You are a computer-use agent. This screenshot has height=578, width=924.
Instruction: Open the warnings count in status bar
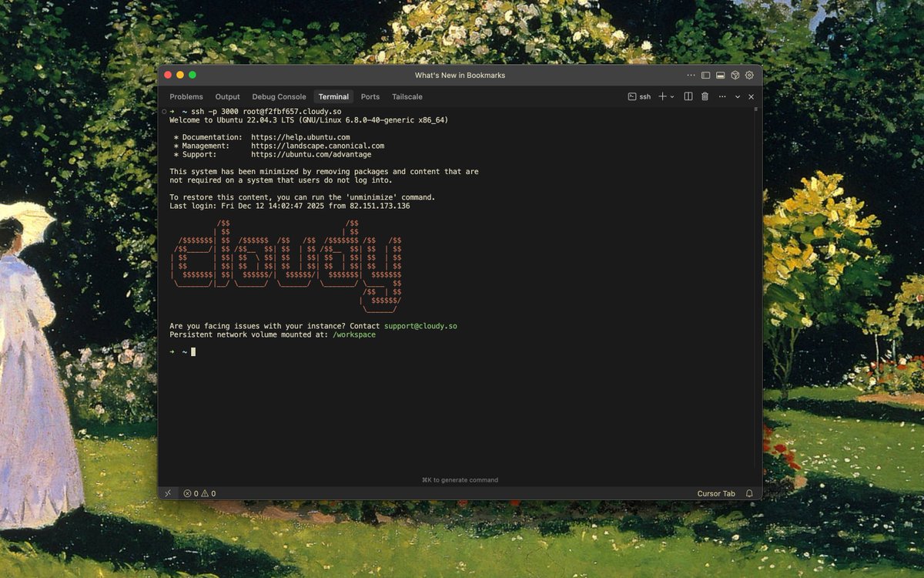[208, 493]
